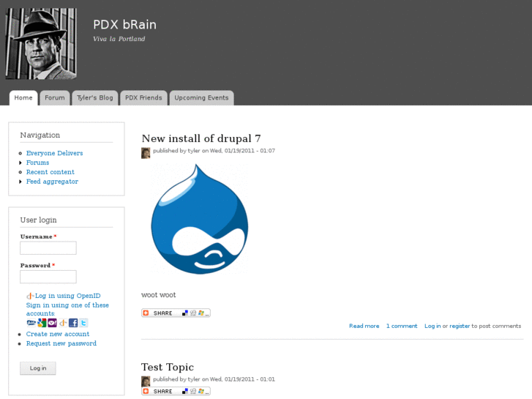The height and width of the screenshot is (399, 532).
Task: Open the Feed aggregator link
Action: click(52, 182)
